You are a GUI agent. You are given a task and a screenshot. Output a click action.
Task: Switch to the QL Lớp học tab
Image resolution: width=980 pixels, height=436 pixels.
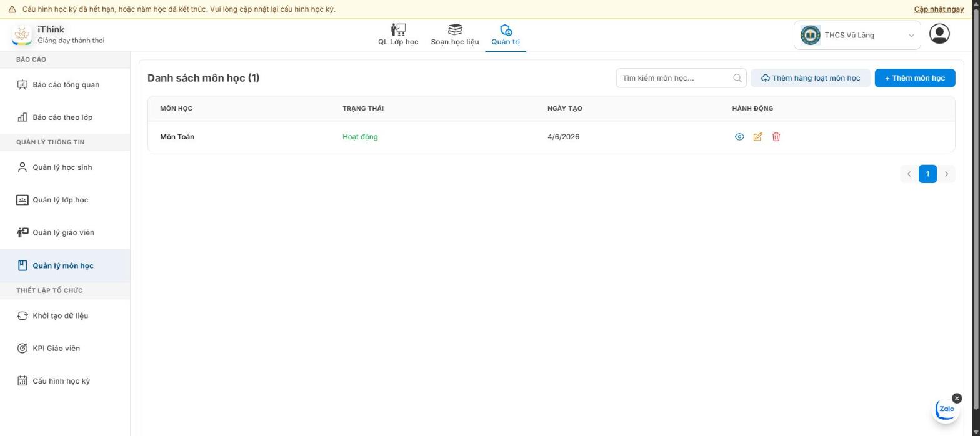pos(398,35)
